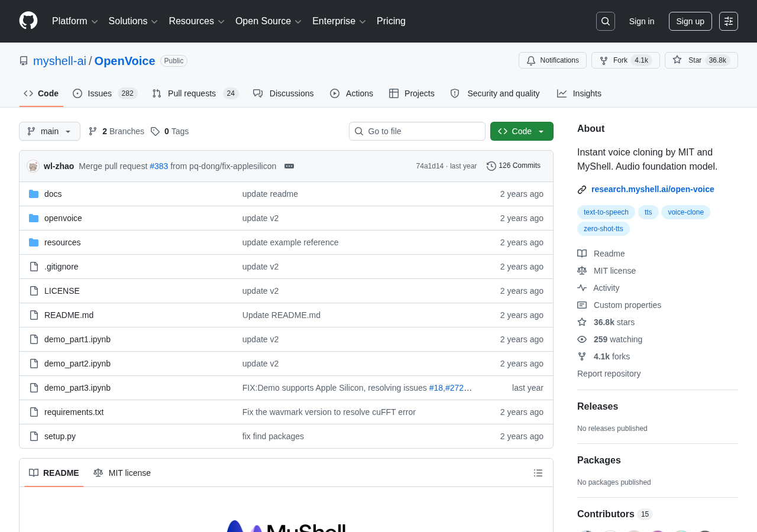Open the Security and quality tab
The image size is (757, 532).
495,93
